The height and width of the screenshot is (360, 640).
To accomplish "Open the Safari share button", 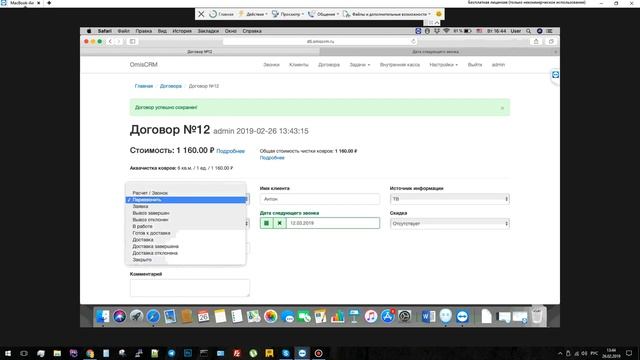I will (536, 41).
